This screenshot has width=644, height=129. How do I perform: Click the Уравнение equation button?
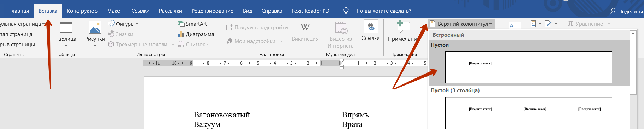point(585,24)
